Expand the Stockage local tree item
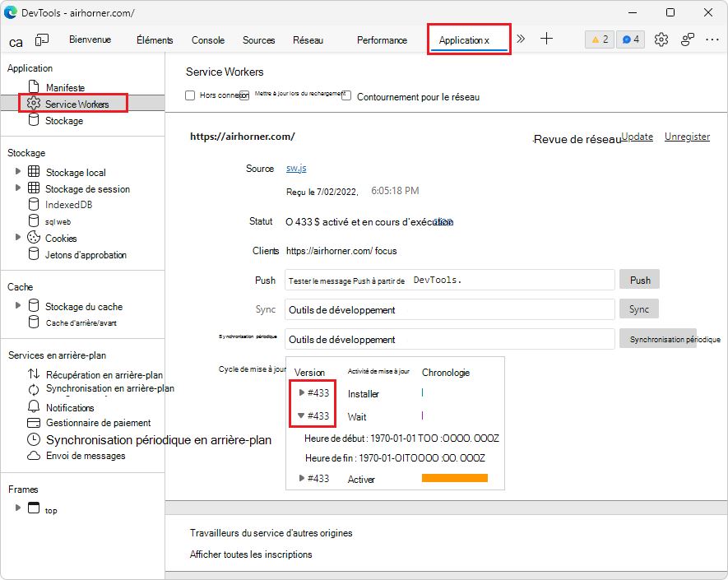Screen dimensions: 728x580 16,171
